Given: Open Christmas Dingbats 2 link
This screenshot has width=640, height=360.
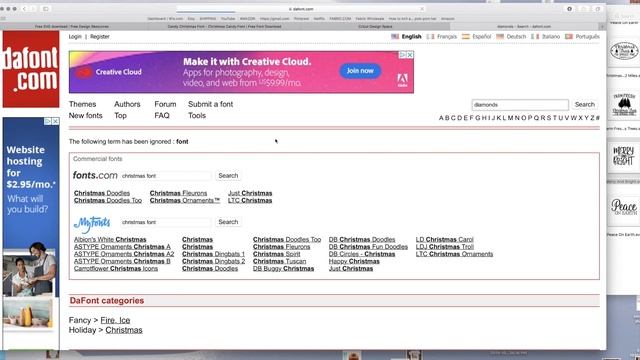Looking at the screenshot, I should 213,261.
